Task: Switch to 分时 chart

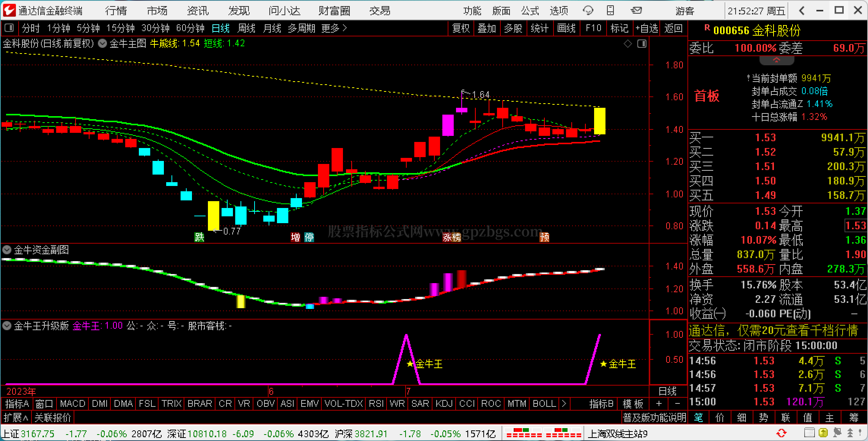Action: (31, 28)
